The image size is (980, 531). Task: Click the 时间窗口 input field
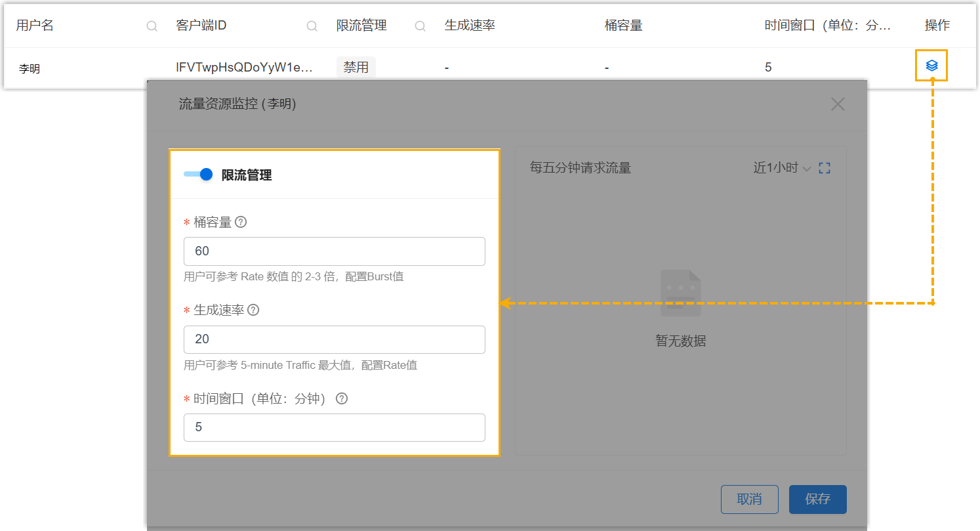click(x=334, y=427)
